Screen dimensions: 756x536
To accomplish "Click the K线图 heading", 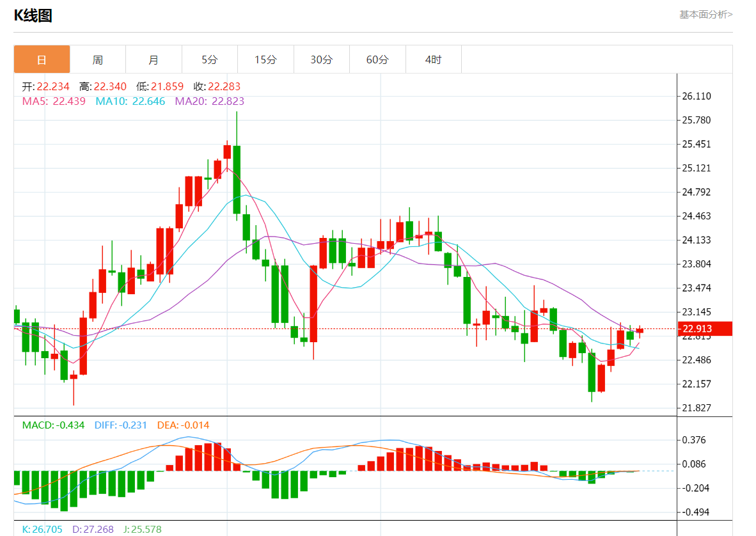I will coord(33,16).
